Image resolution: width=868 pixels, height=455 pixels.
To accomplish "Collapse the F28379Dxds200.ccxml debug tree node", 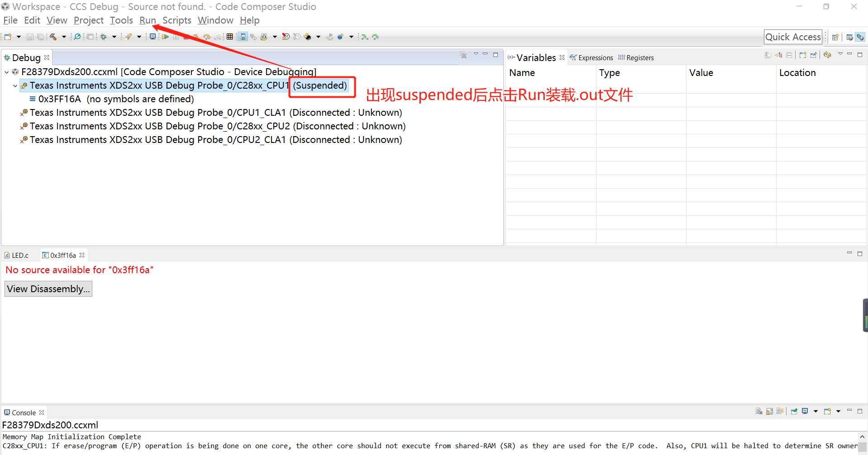I will [6, 72].
